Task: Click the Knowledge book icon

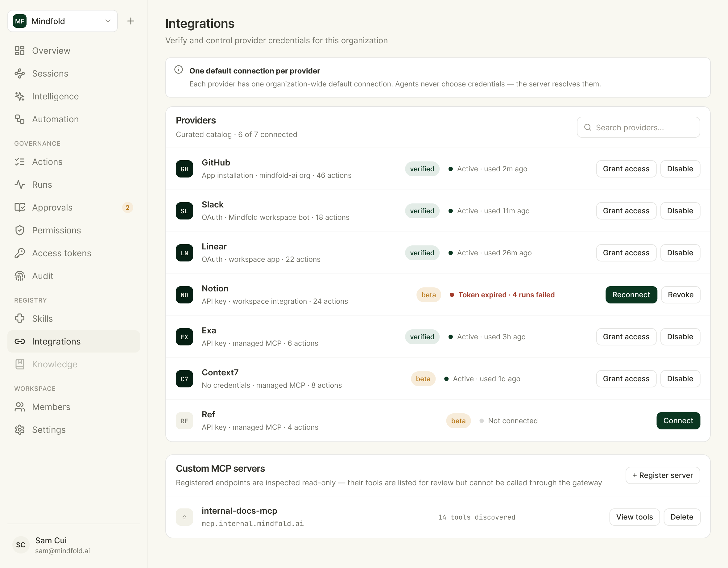Action: (20, 364)
